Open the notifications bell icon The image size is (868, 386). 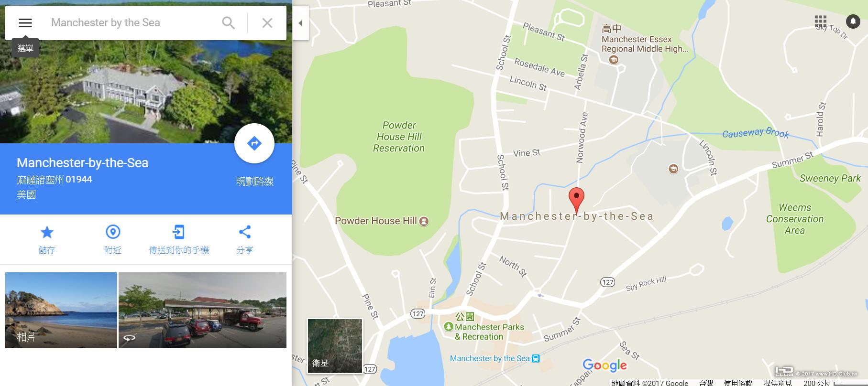pyautogui.click(x=853, y=21)
